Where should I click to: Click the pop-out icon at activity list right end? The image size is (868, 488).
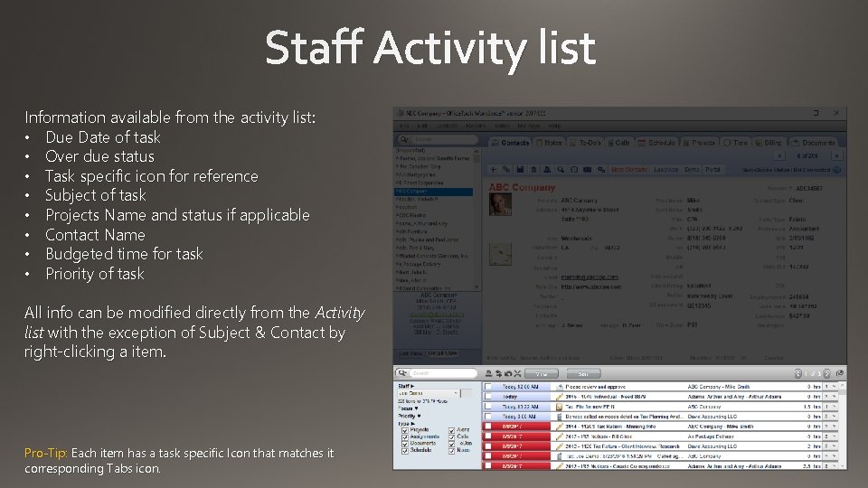pos(840,373)
